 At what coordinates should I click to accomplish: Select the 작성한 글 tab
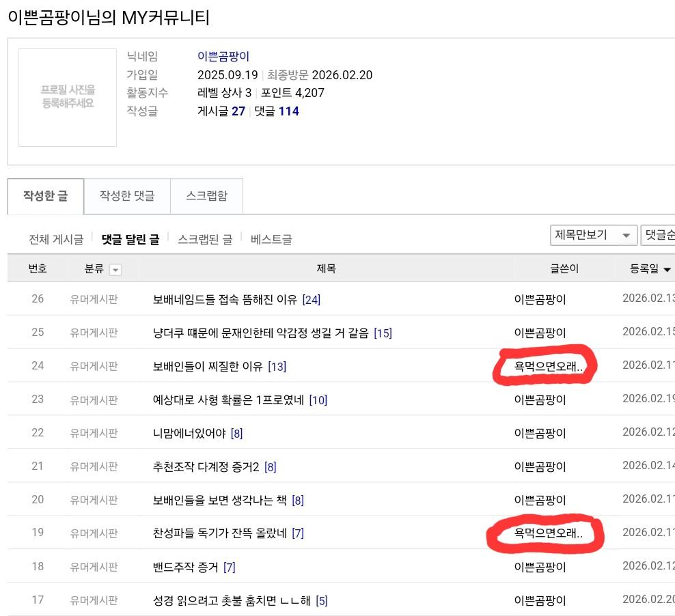45,196
